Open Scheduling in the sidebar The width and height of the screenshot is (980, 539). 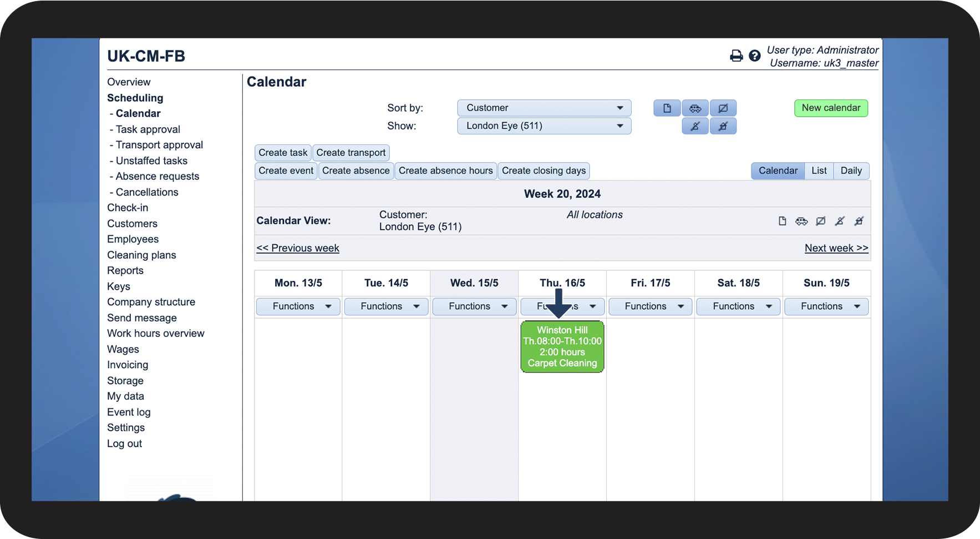point(135,98)
